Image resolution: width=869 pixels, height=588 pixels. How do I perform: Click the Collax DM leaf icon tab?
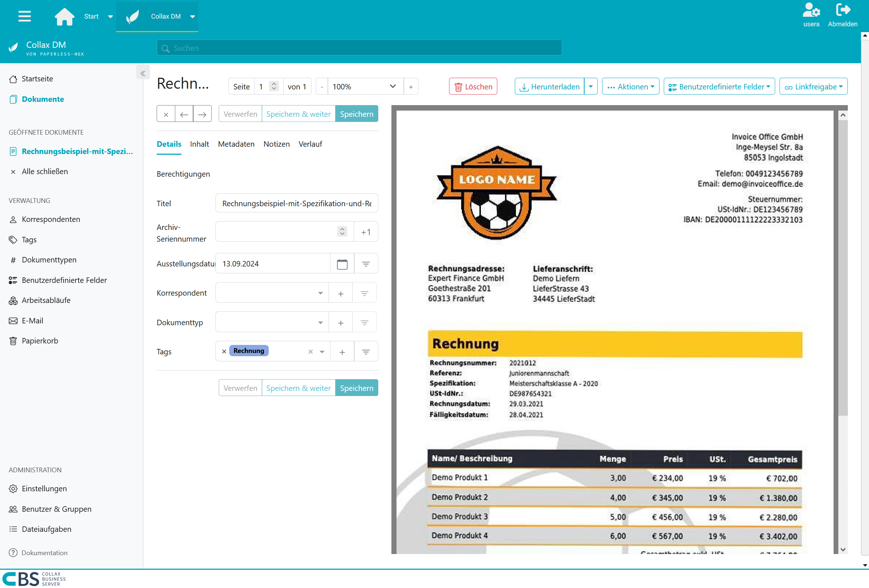133,17
